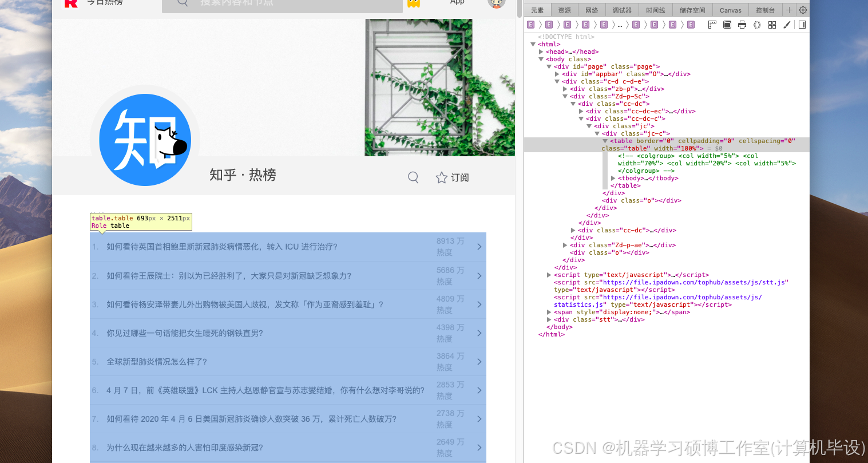The width and height of the screenshot is (868, 463).
Task: Collapse the html node in DOM tree
Action: (533, 44)
